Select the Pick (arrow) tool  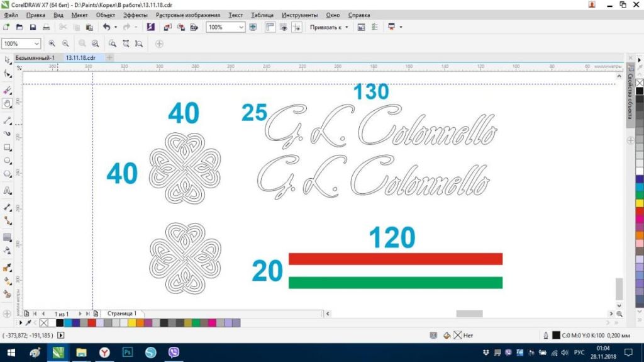(7, 60)
